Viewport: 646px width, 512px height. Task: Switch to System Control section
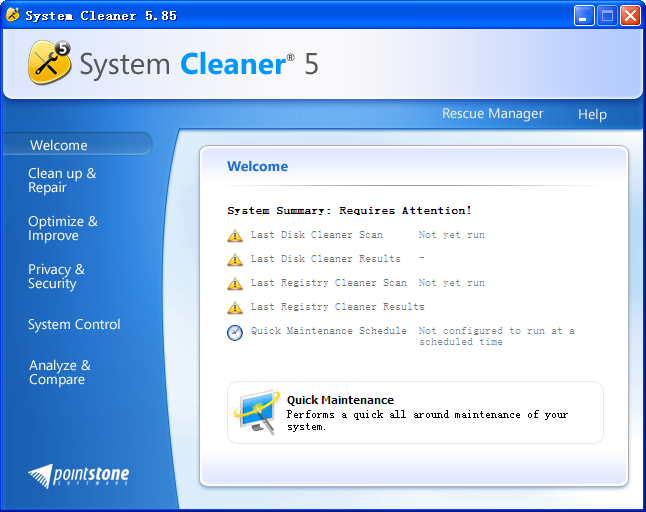tap(74, 324)
